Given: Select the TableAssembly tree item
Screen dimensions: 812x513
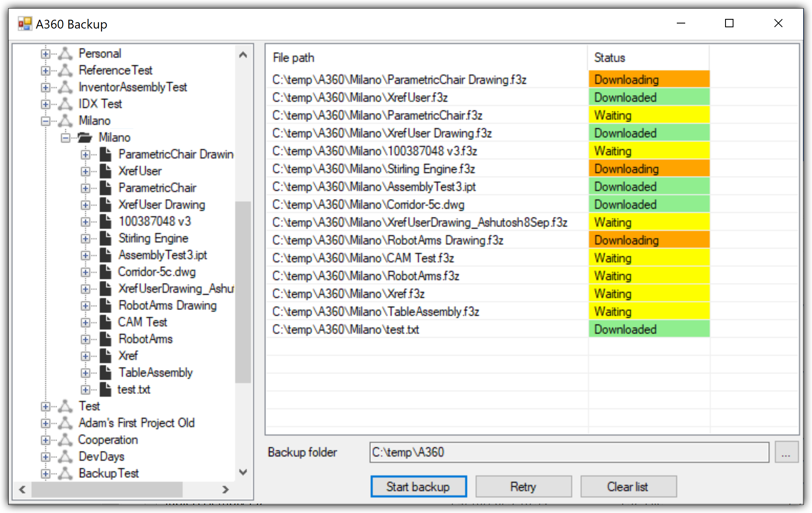Looking at the screenshot, I should [x=155, y=372].
